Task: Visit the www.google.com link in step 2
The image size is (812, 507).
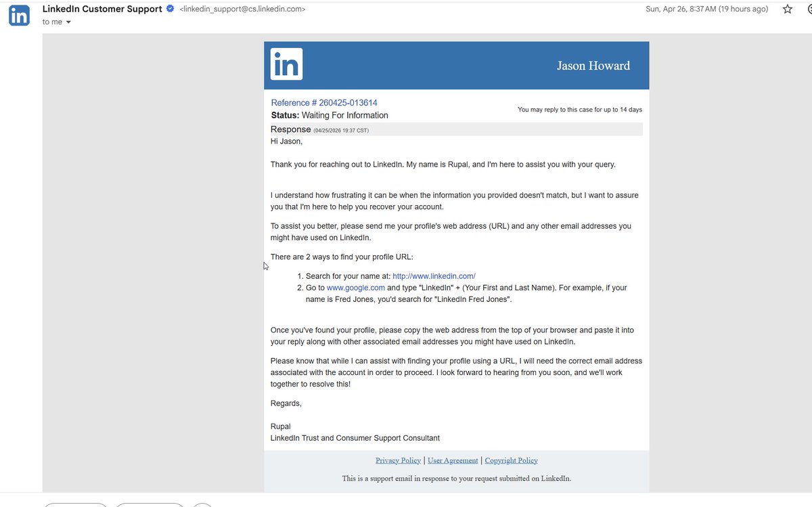Action: pos(356,287)
